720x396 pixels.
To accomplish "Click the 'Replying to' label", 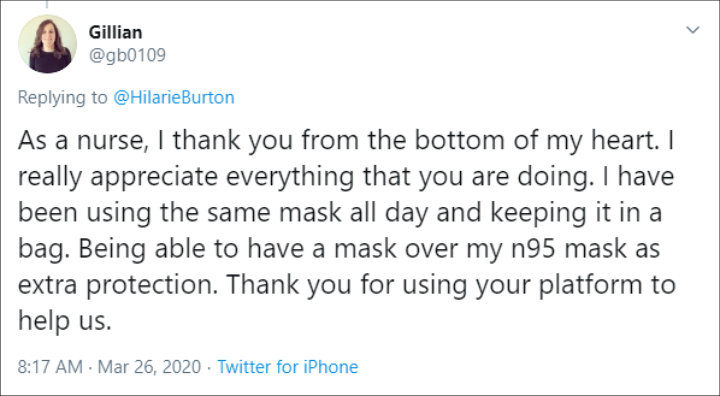I will coord(62,98).
